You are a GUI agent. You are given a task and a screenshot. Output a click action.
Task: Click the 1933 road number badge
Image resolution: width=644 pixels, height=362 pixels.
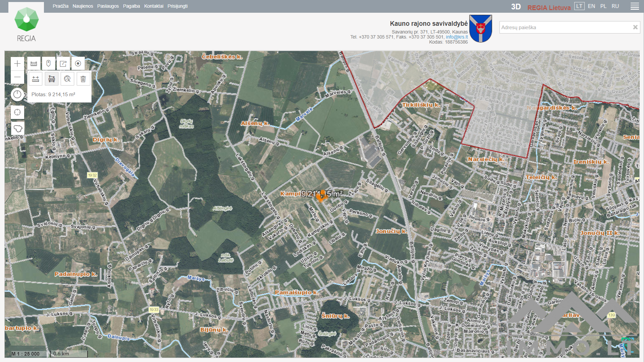[x=154, y=310]
